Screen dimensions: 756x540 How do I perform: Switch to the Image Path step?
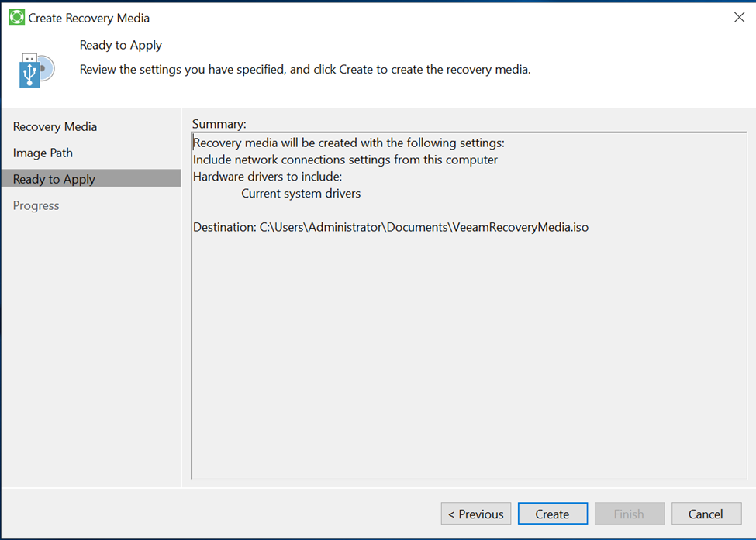[43, 153]
